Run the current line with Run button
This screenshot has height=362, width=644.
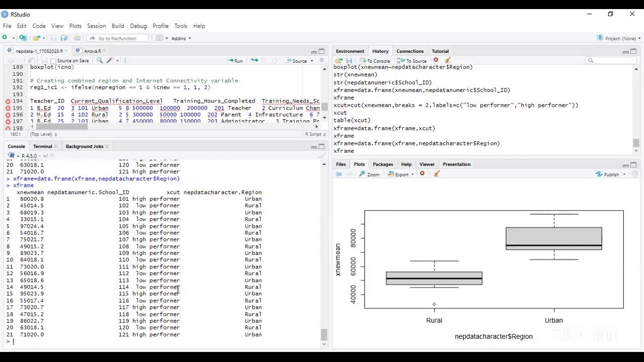coord(234,61)
